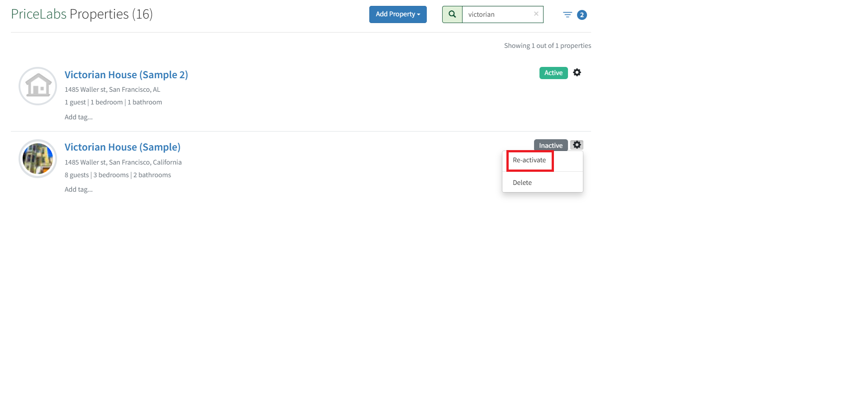Choose Delete in the gear menu
The height and width of the screenshot is (401, 868).
click(522, 183)
